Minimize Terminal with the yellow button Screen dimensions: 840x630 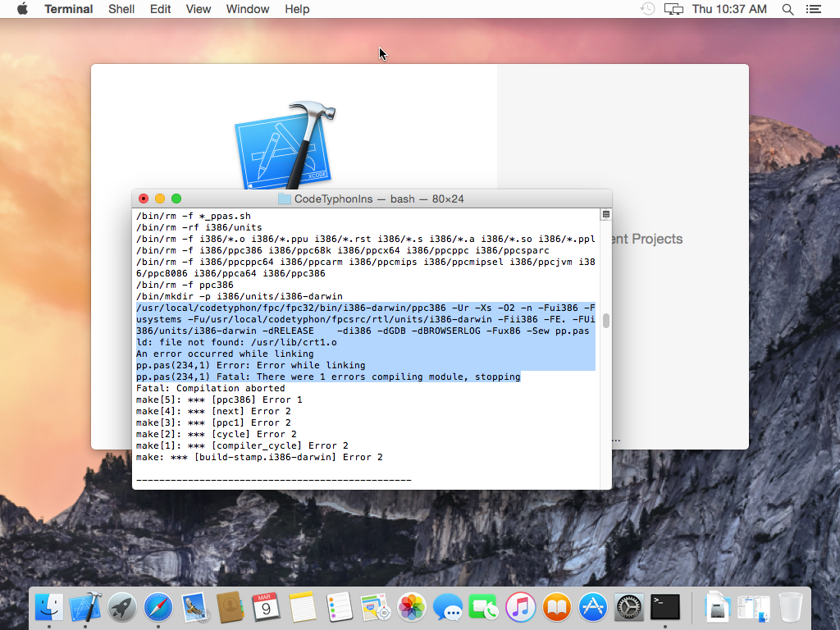click(160, 199)
